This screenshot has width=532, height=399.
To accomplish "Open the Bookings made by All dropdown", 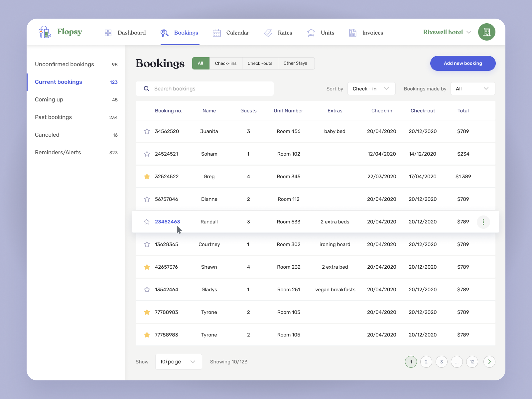I will tap(473, 89).
